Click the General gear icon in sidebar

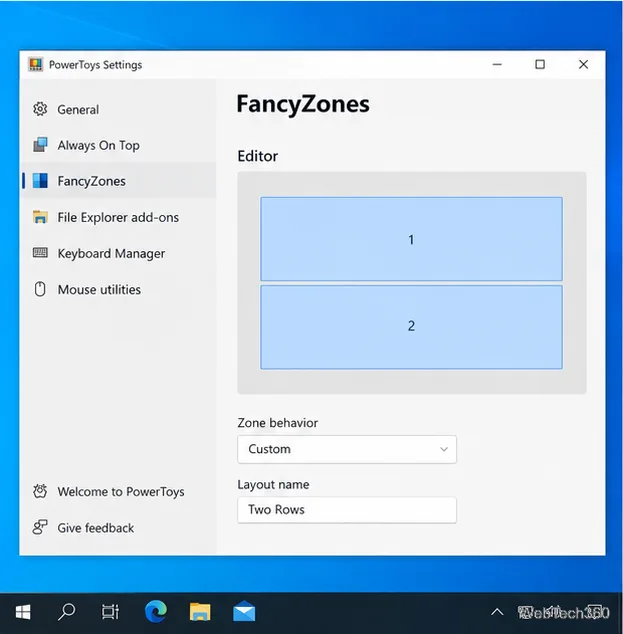click(40, 109)
